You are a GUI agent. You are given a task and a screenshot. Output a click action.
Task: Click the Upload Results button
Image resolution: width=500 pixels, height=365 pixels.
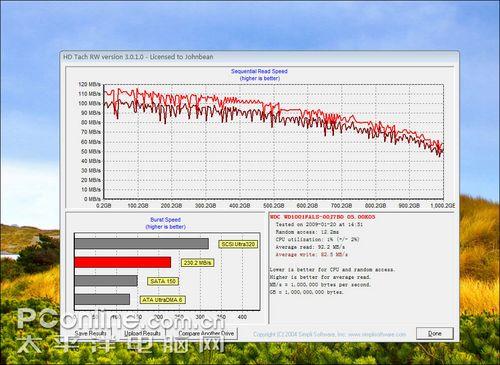coord(142,333)
